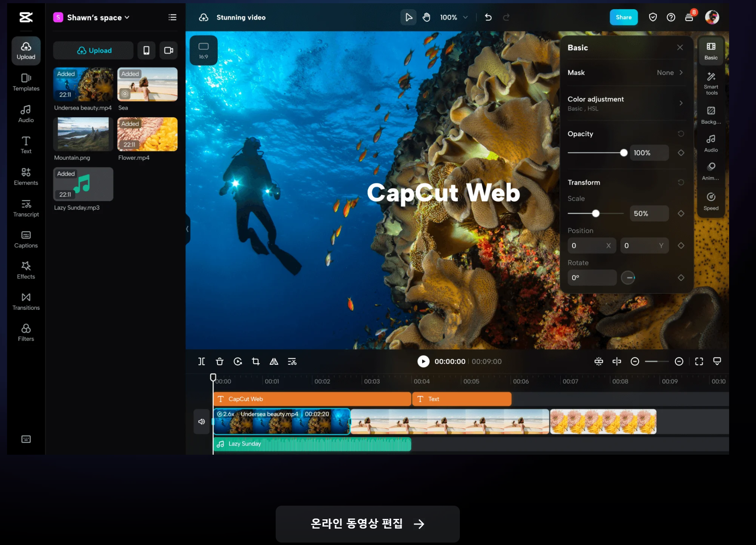Image resolution: width=756 pixels, height=545 pixels.
Task: Open the Animation tab in right toolbar
Action: click(x=711, y=171)
